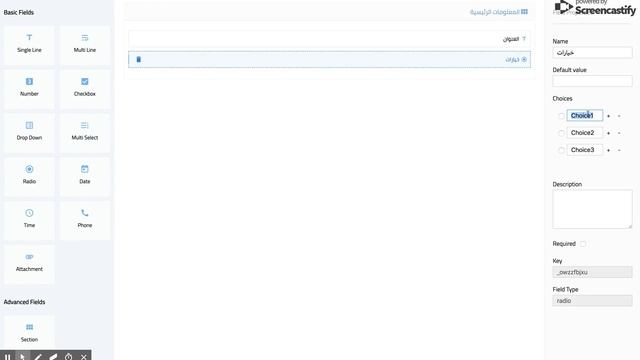Select the خيارات radio field row
Screen dimensions: 640x360
tap(329, 60)
